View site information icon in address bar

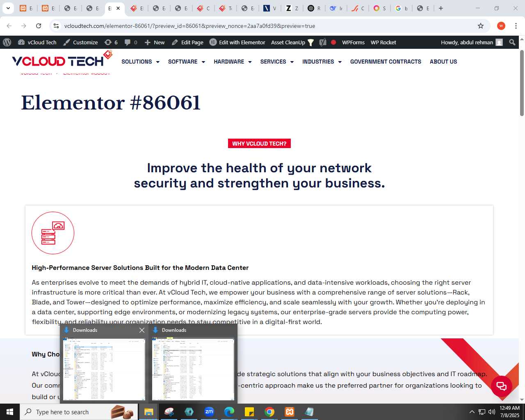pos(56,26)
